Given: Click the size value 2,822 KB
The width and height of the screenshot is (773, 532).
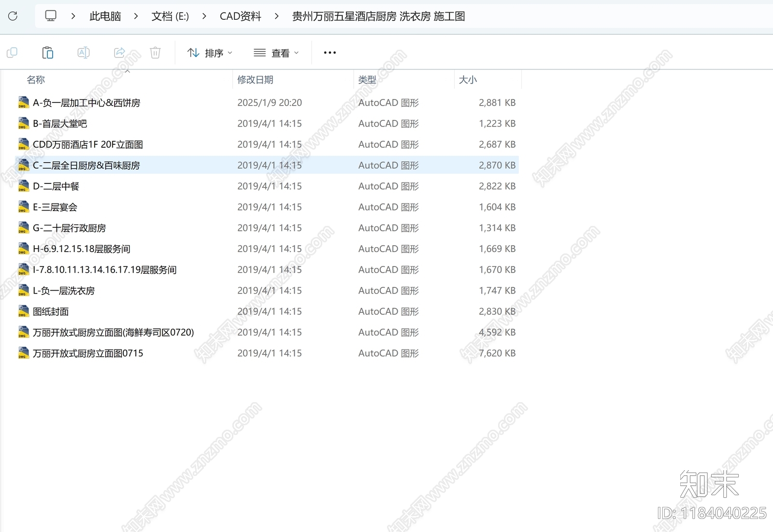Looking at the screenshot, I should coord(497,186).
